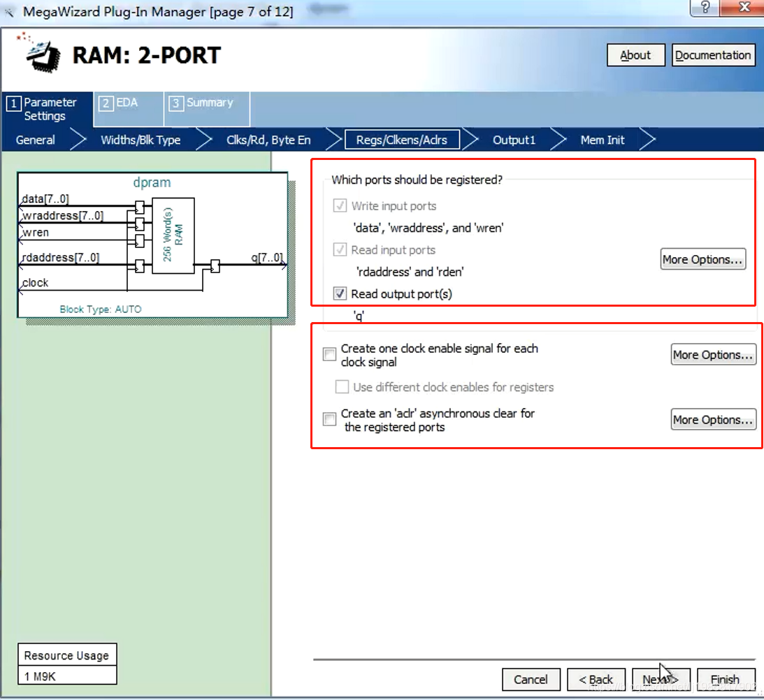Switch to the Summary tab
764x700 pixels.
click(207, 109)
